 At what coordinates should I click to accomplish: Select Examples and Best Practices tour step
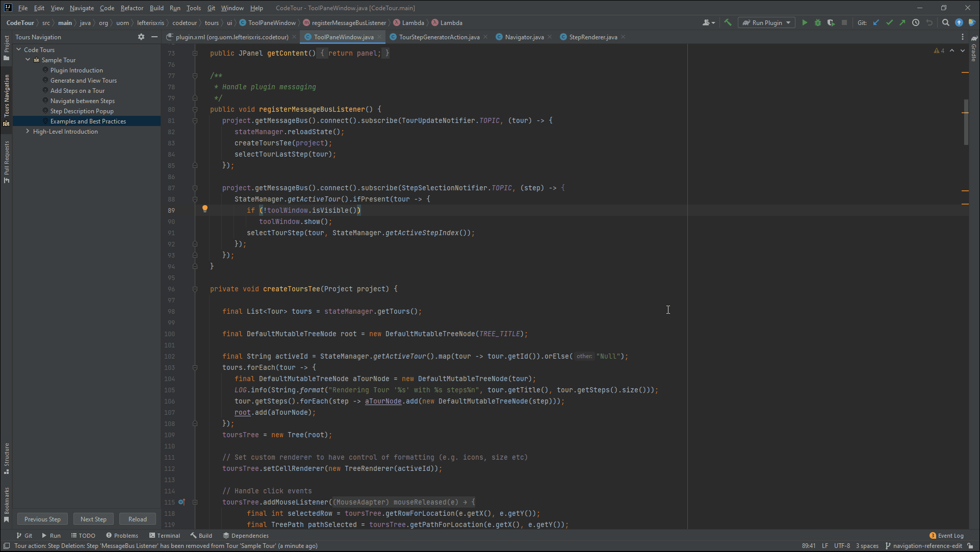click(88, 121)
